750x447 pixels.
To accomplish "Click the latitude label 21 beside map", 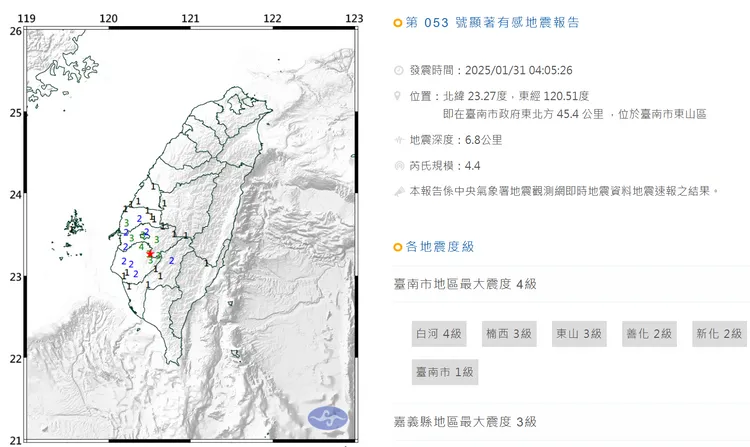I will [15, 441].
